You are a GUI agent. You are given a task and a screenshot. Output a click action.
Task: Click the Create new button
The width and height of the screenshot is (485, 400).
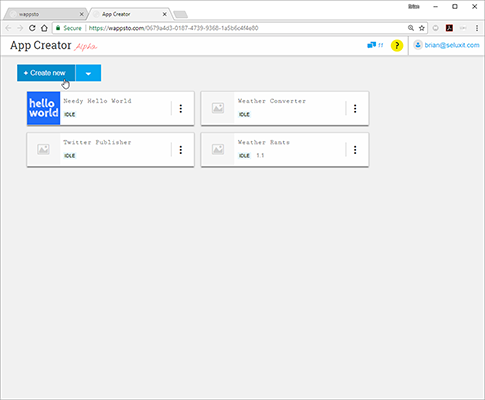coord(46,73)
